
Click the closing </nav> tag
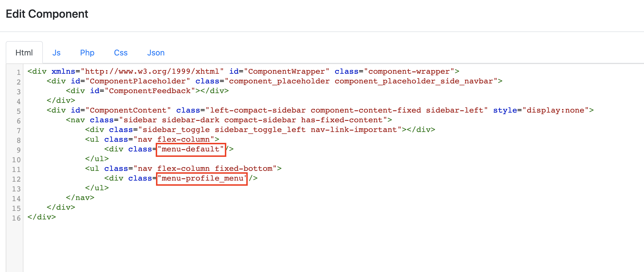point(80,198)
